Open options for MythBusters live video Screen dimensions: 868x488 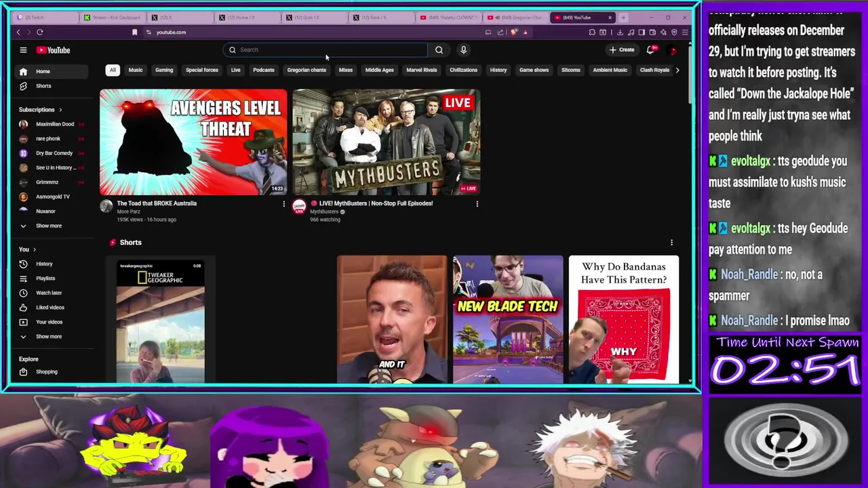coord(477,203)
